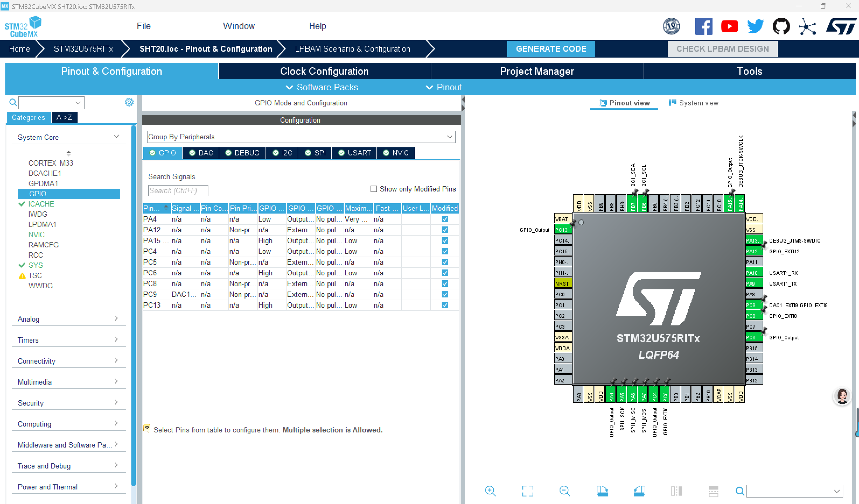The height and width of the screenshot is (504, 859).
Task: Open the Group By Peripherals dropdown
Action: click(x=301, y=137)
